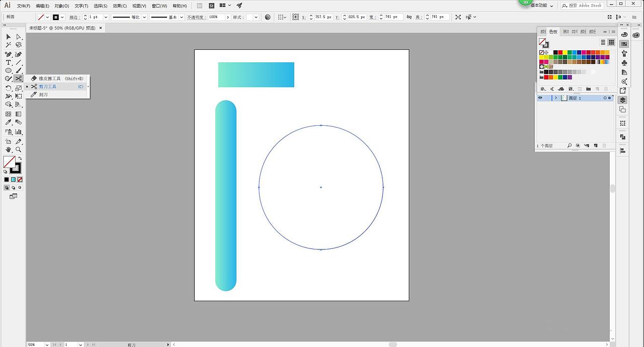
Task: Select the Direct Selection (white arrow) tool
Action: tap(19, 37)
